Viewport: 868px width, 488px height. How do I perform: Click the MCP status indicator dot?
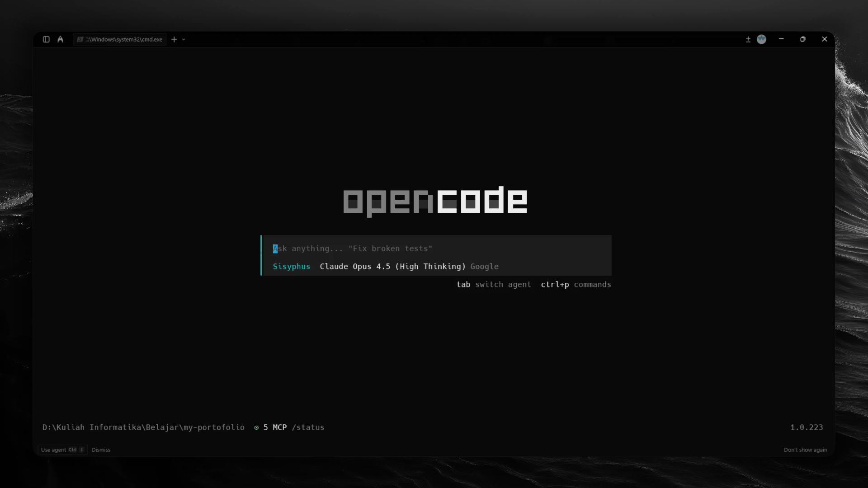pyautogui.click(x=256, y=427)
